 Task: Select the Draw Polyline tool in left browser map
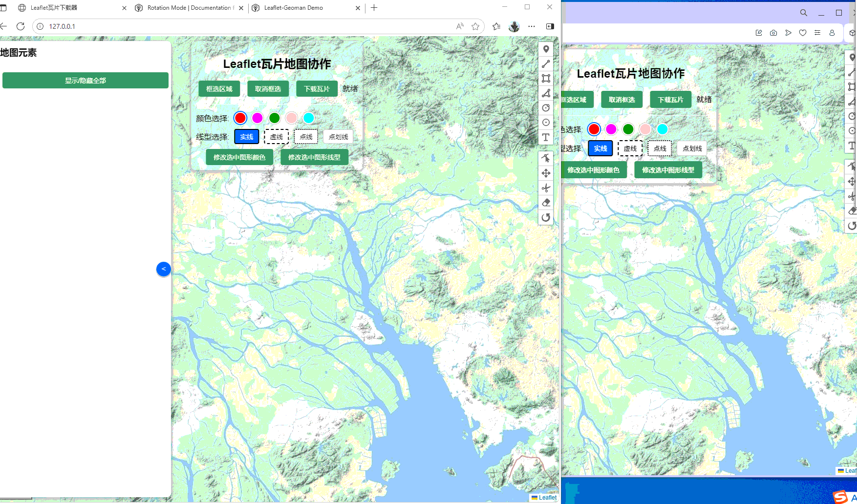point(546,64)
